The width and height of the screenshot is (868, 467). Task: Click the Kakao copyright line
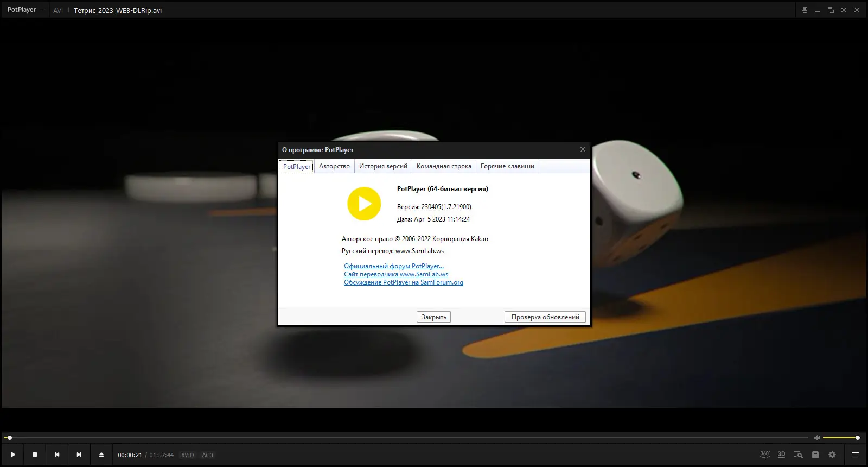pyautogui.click(x=415, y=239)
